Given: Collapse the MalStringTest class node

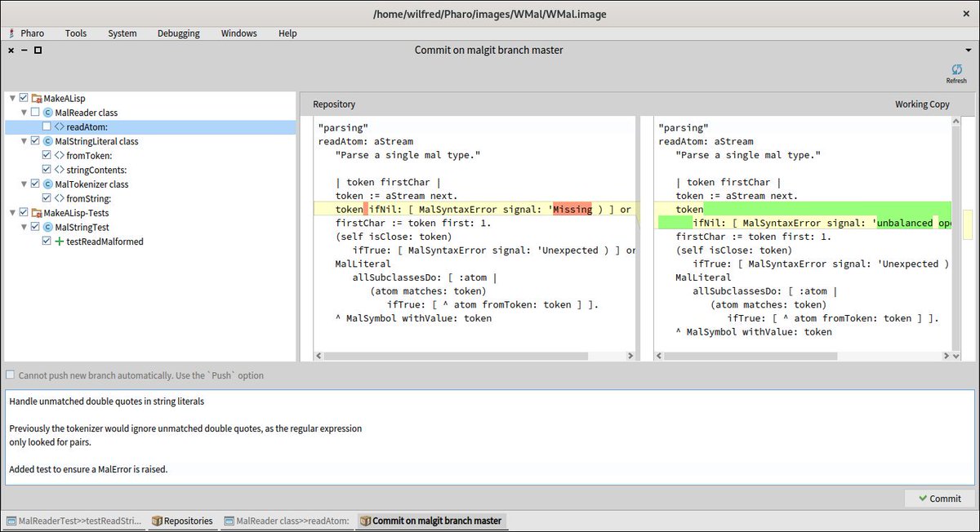Looking at the screenshot, I should pos(24,228).
